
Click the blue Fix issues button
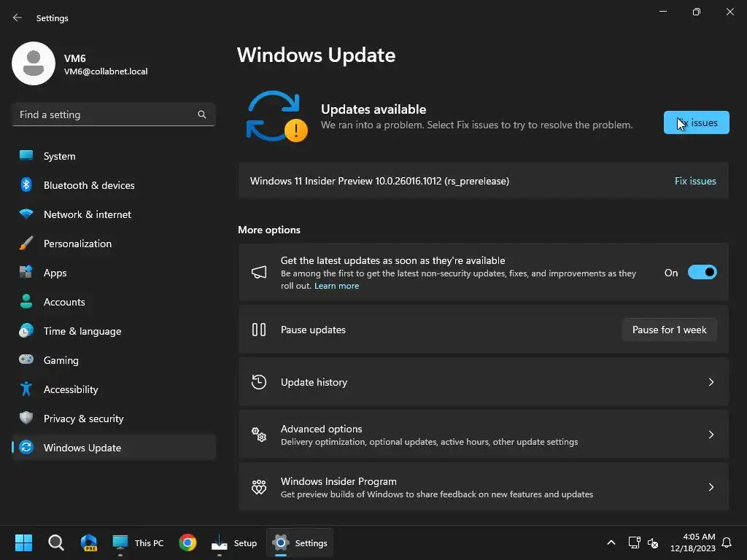[x=696, y=122]
